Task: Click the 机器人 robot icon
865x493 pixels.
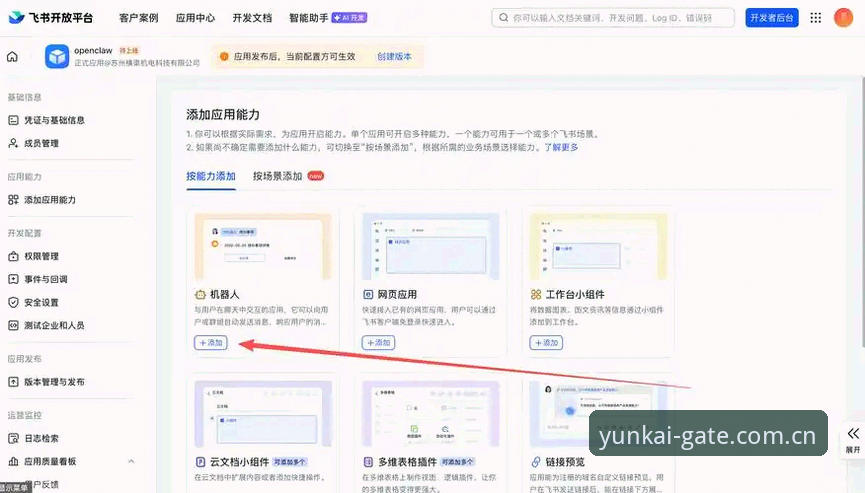Action: click(200, 294)
